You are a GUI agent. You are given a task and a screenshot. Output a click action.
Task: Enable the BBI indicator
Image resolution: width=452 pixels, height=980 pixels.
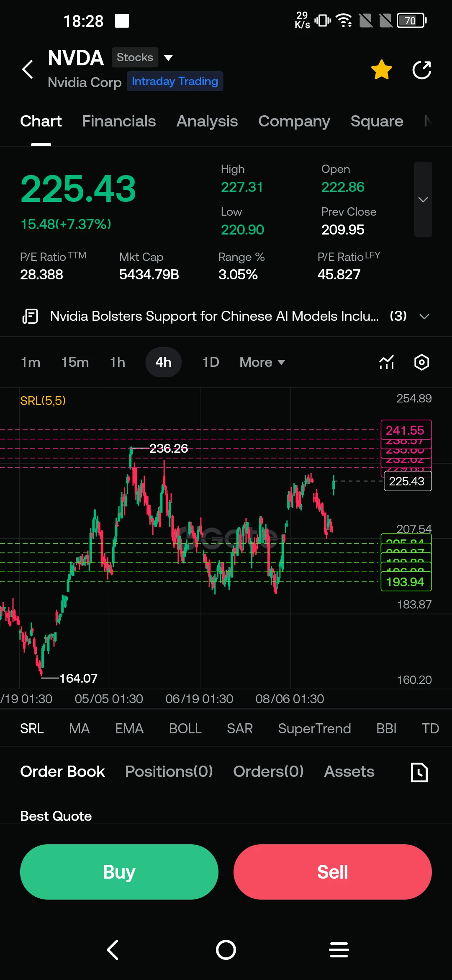(386, 729)
